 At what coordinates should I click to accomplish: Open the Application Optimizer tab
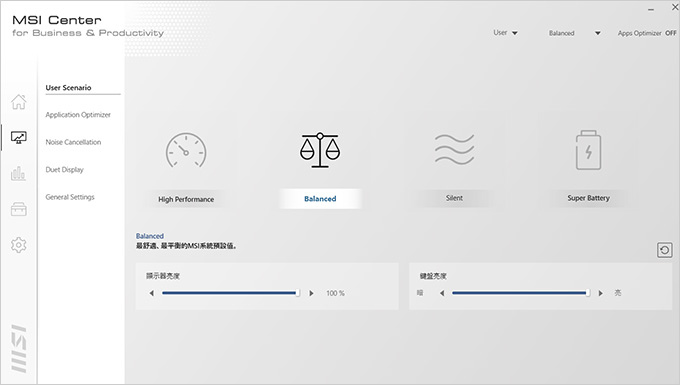pyautogui.click(x=78, y=115)
